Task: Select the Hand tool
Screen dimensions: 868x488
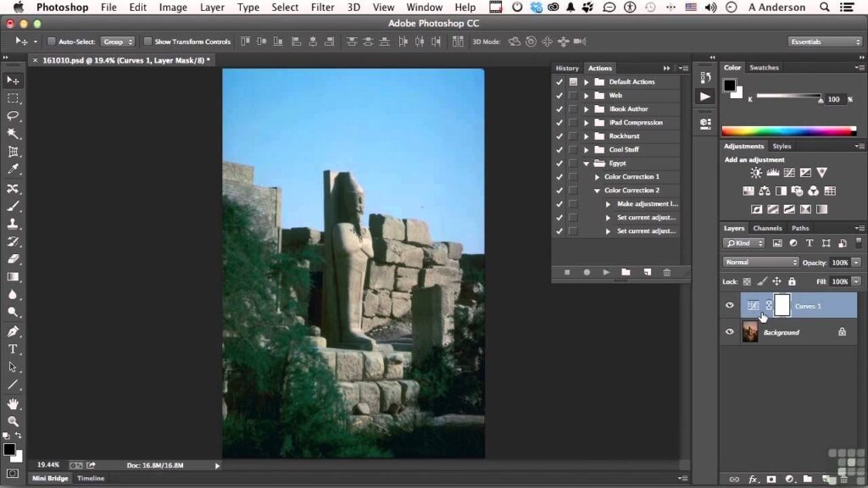Action: click(x=13, y=403)
